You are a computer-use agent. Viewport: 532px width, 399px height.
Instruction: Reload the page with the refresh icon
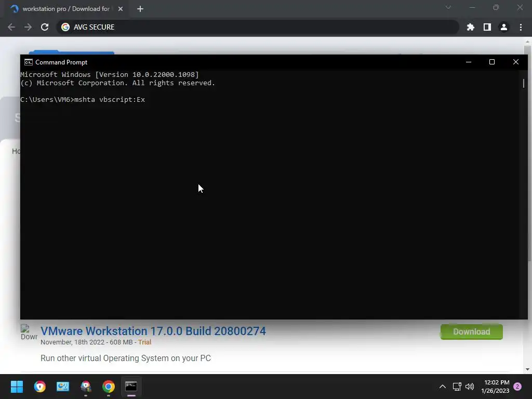click(x=45, y=27)
